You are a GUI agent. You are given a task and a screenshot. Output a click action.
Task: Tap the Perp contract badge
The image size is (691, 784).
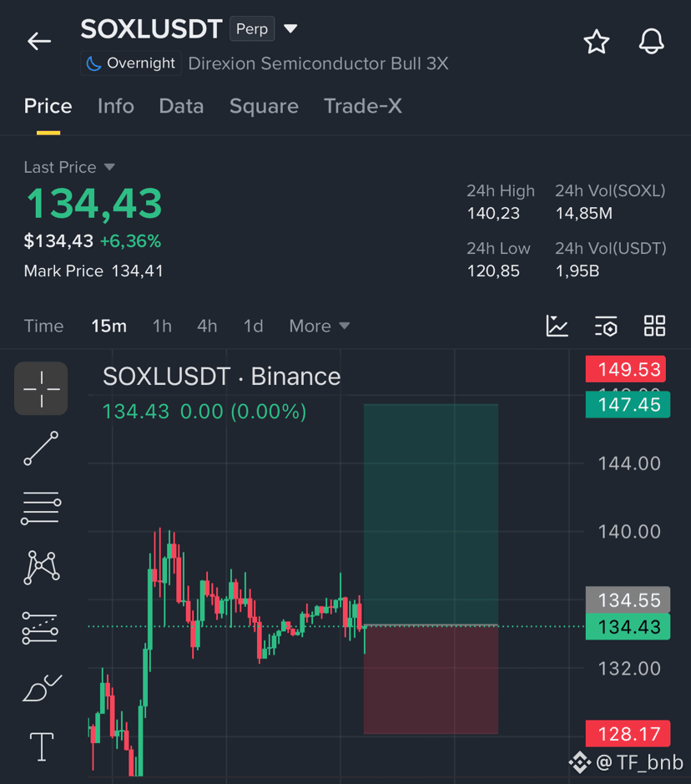[x=252, y=29]
